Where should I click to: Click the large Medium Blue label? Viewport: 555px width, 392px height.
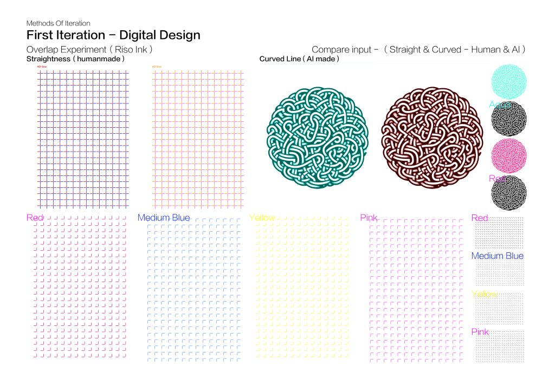164,218
